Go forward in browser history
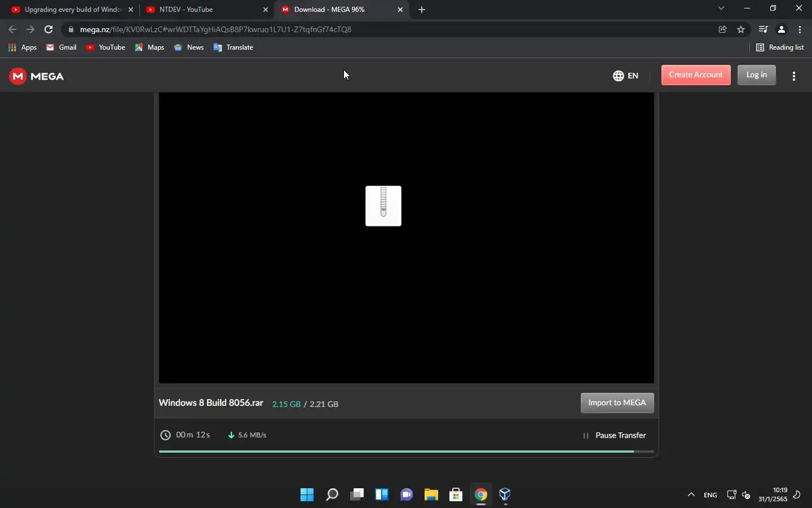This screenshot has width=812, height=508. pyautogui.click(x=30, y=29)
